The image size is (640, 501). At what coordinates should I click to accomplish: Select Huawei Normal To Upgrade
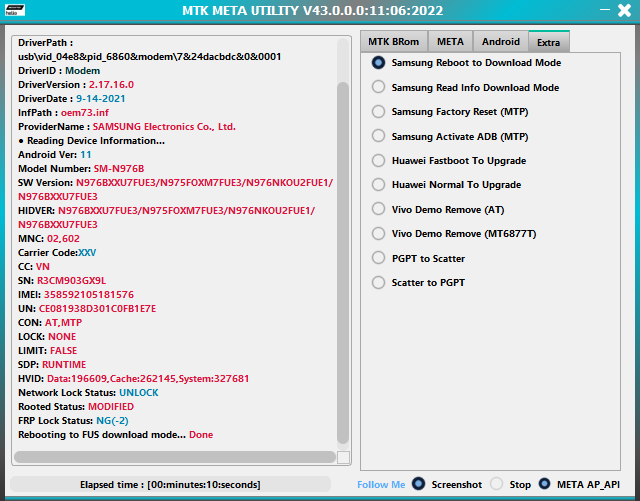[x=446, y=185]
